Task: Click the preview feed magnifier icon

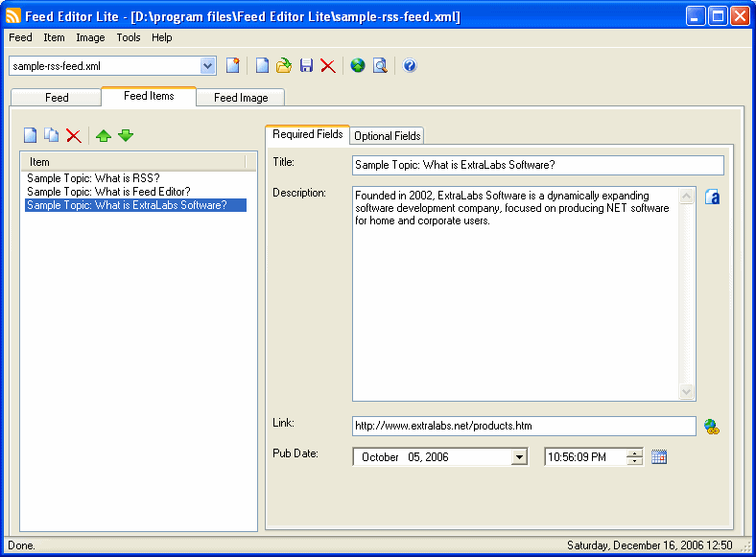Action: 381,65
